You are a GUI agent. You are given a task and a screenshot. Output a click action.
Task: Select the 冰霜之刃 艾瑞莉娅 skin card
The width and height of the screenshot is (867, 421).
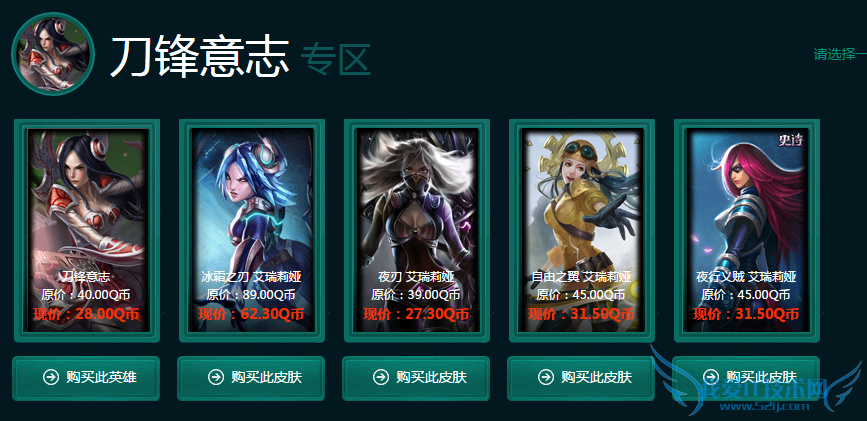click(x=252, y=231)
